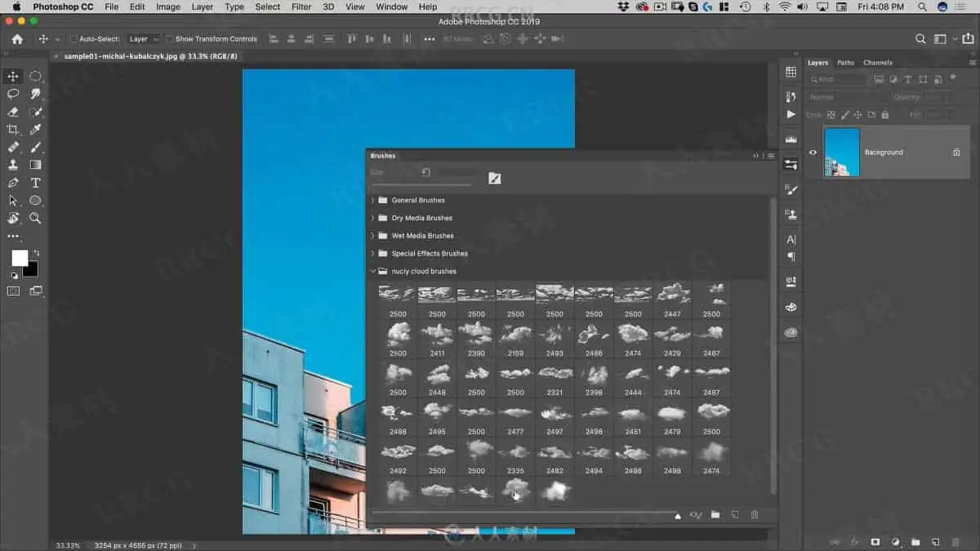Pick the Pen tool
The width and height of the screenshot is (980, 551).
[x=13, y=183]
